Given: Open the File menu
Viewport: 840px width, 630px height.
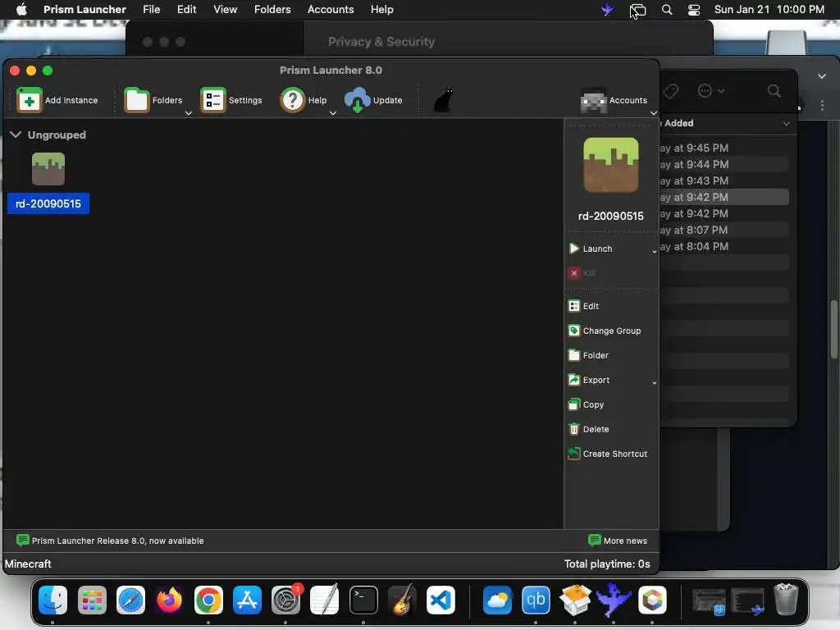Looking at the screenshot, I should click(152, 9).
